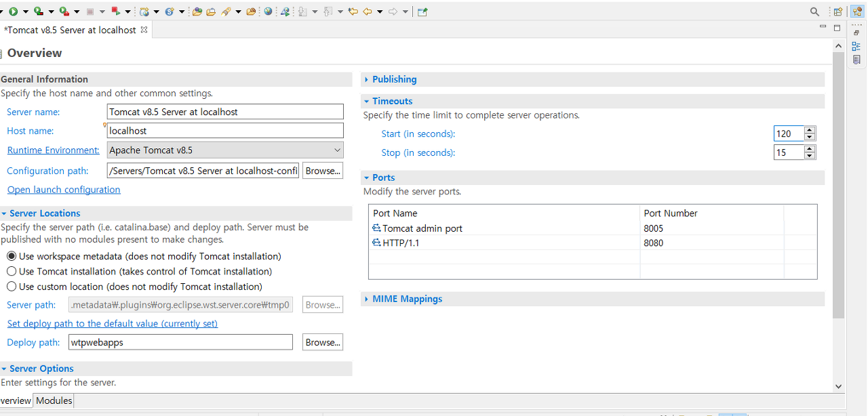Click the editor vertical scrollbar down arrow
This screenshot has height=416, width=868.
[839, 386]
